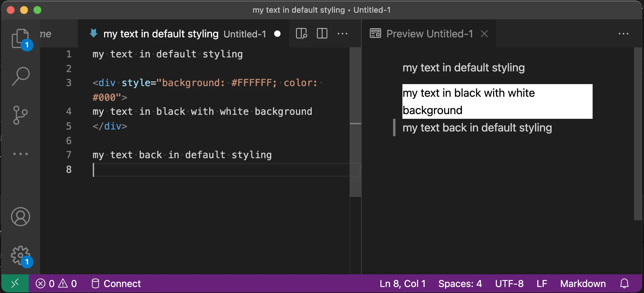Click line 7 'my text back in default styling'
Viewport: 644px width, 293px height.
click(182, 155)
